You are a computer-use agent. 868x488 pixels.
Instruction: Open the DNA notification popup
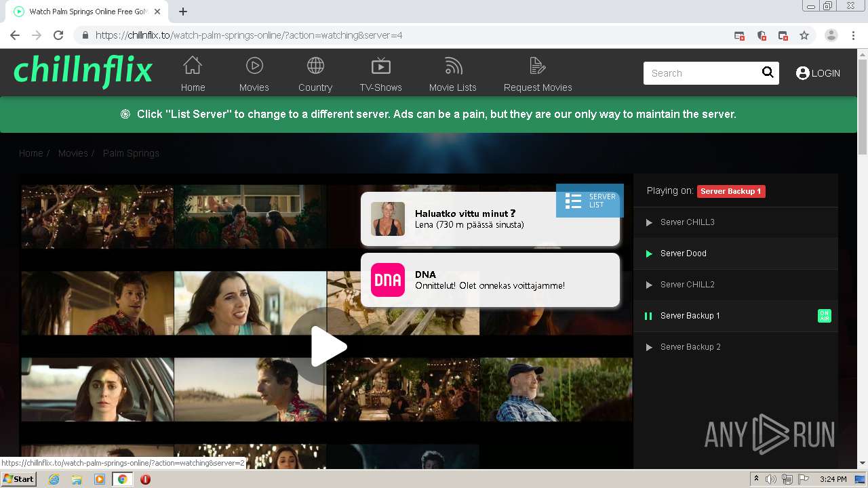[x=490, y=280]
